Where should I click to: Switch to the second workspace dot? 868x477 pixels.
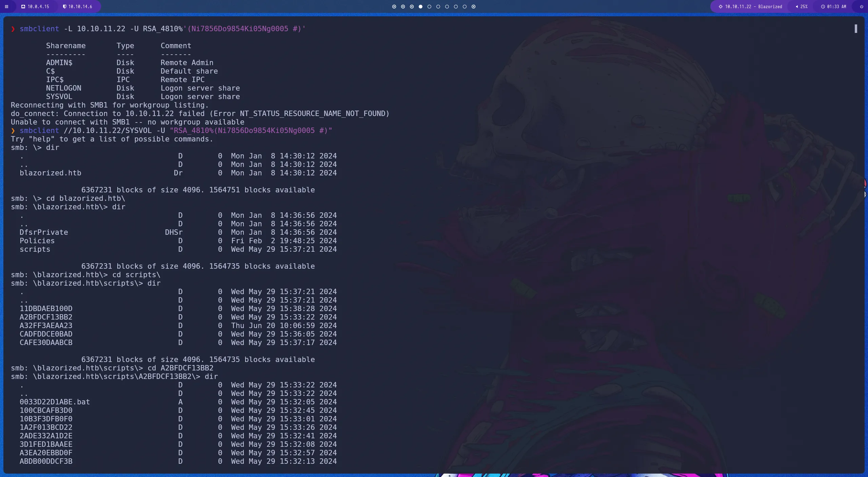(403, 6)
